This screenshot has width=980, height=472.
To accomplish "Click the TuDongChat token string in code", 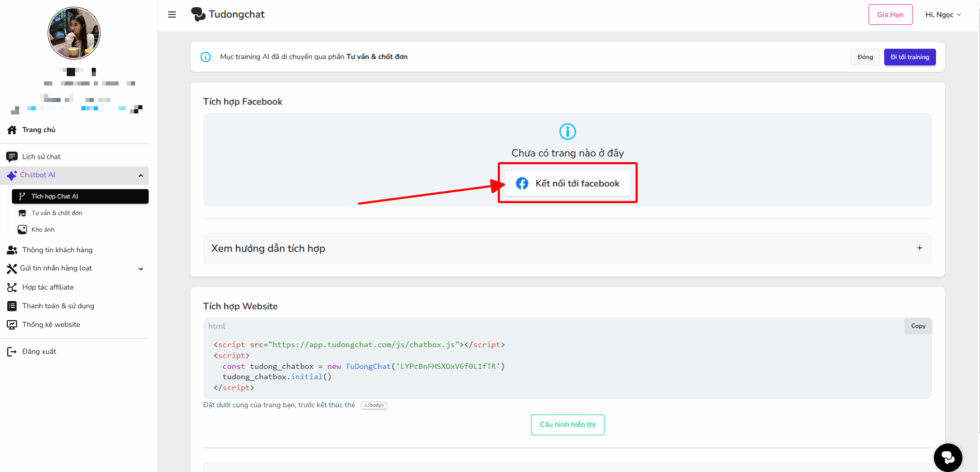I will [447, 366].
